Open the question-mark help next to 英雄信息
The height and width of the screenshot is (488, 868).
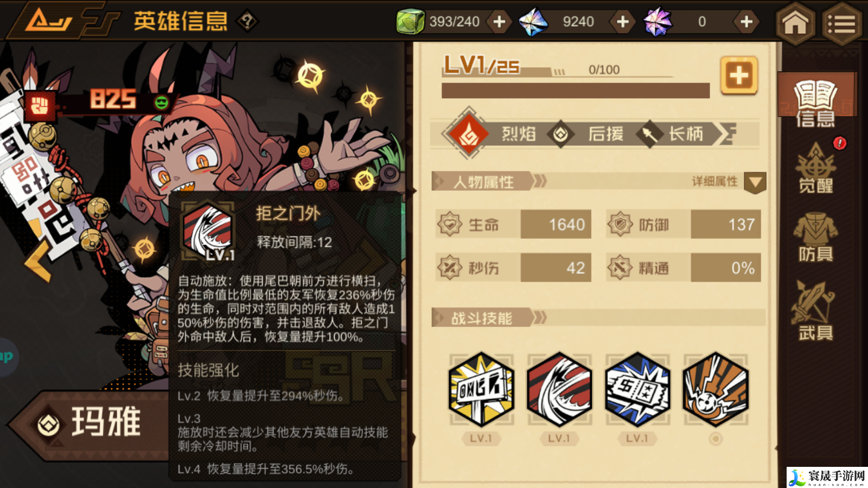[x=247, y=22]
